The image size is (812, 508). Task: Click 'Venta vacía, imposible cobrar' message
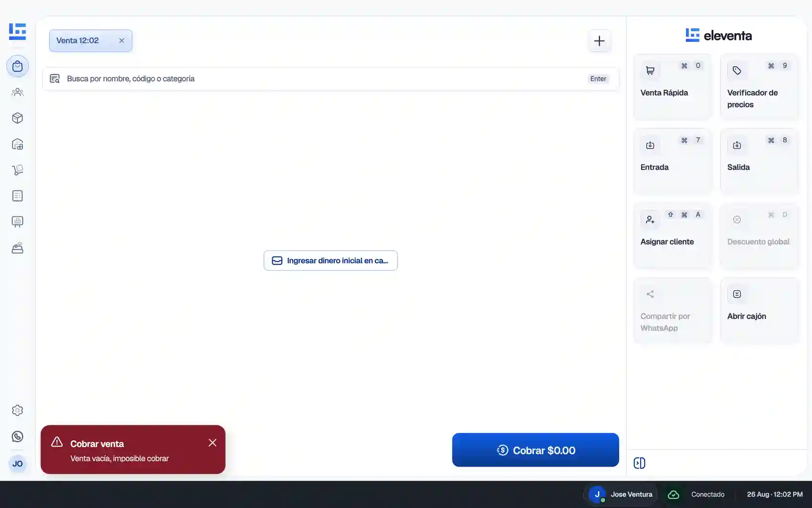pos(119,458)
